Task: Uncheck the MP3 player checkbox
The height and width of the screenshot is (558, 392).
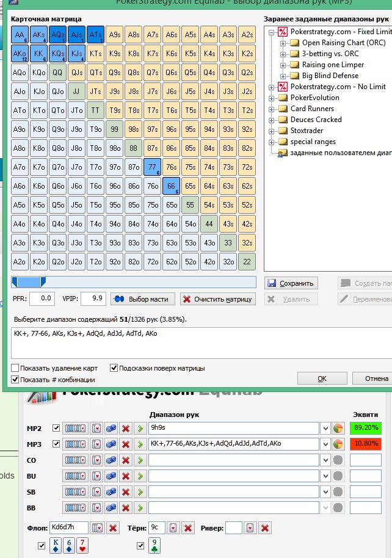Action: tap(57, 444)
